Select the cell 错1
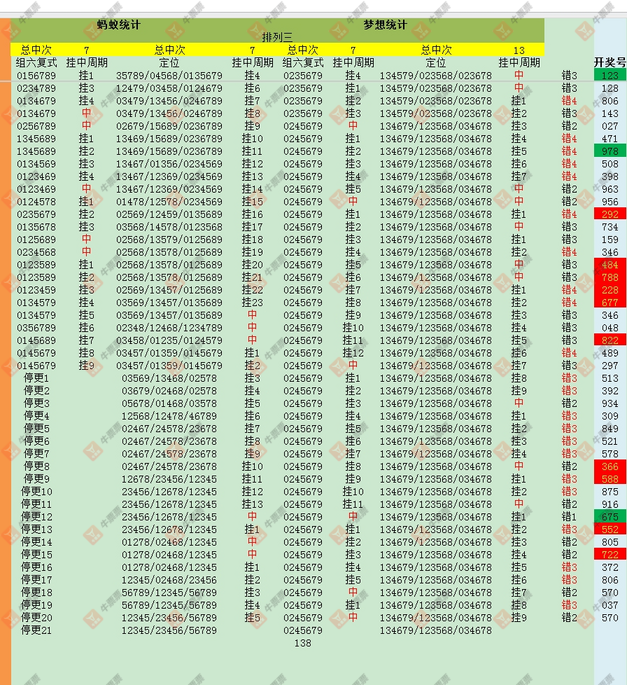The height and width of the screenshot is (685, 627). tap(569, 517)
